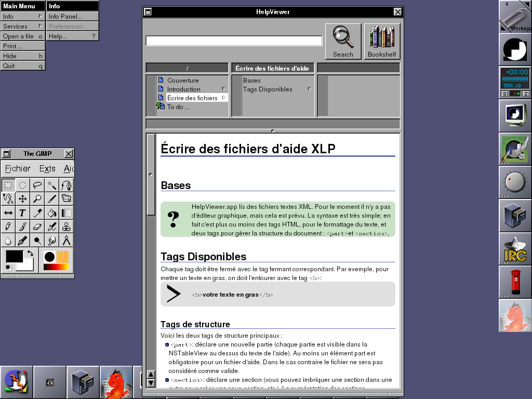Open the Fichier menu in GIMP
This screenshot has height=399, width=532.
(18, 168)
